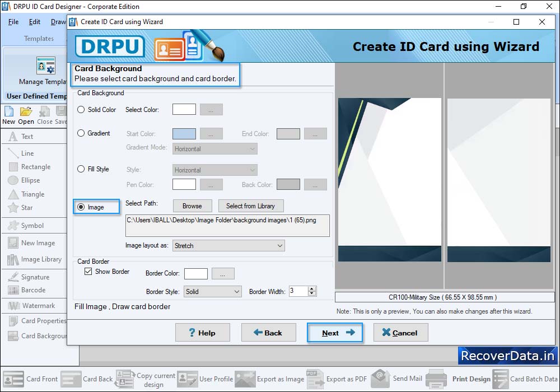This screenshot has height=392, width=560.
Task: Click Select from Library button
Action: [251, 206]
